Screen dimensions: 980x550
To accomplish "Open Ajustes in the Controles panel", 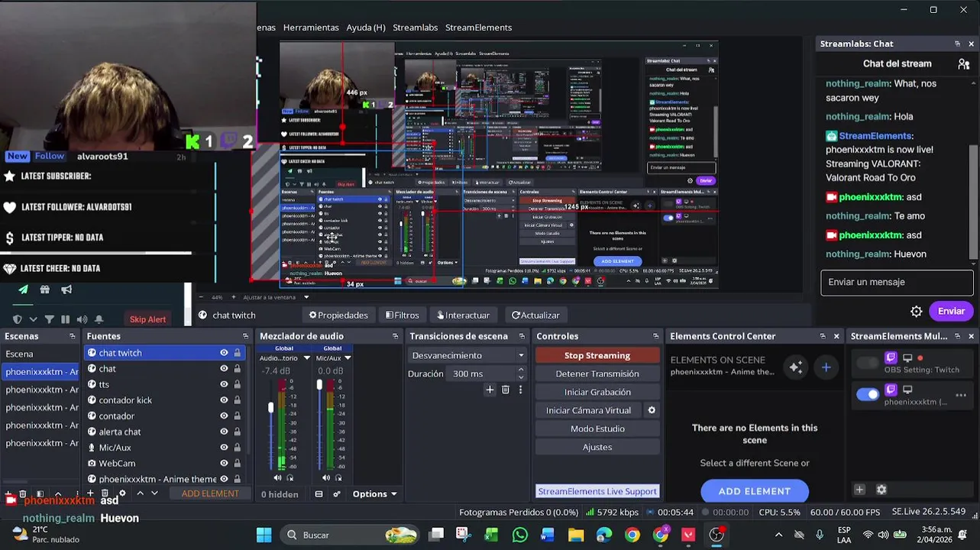I will (597, 447).
